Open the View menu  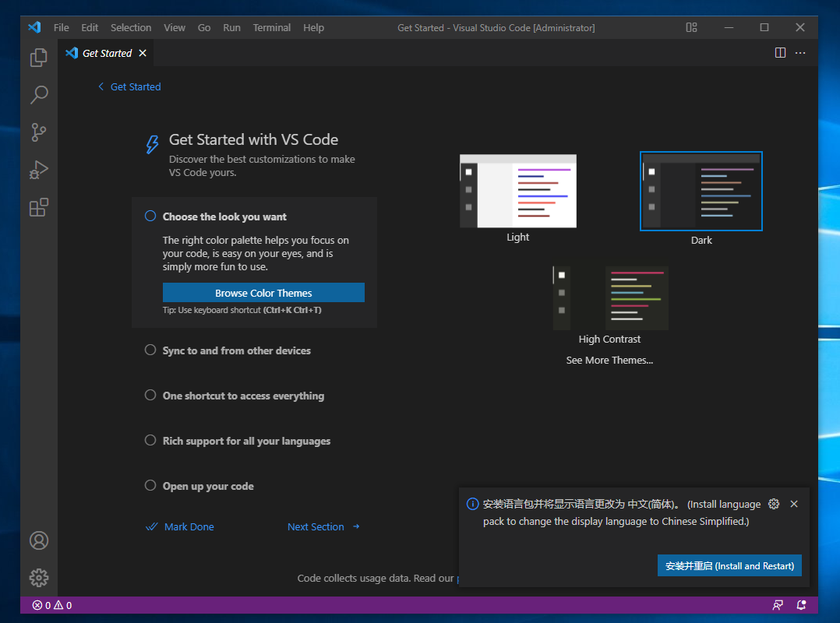pos(175,27)
